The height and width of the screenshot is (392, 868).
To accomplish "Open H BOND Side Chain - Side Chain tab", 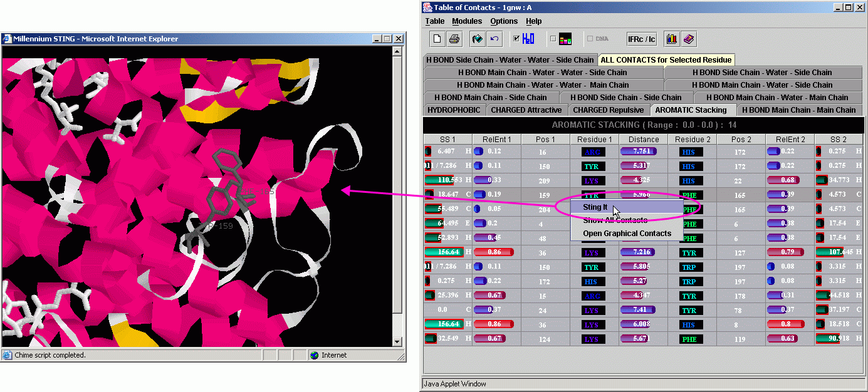I will click(x=627, y=98).
